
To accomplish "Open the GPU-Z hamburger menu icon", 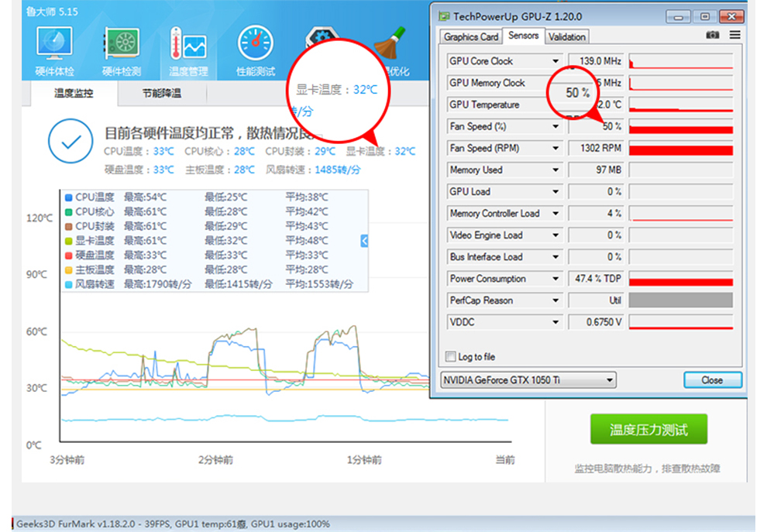I will pos(734,35).
